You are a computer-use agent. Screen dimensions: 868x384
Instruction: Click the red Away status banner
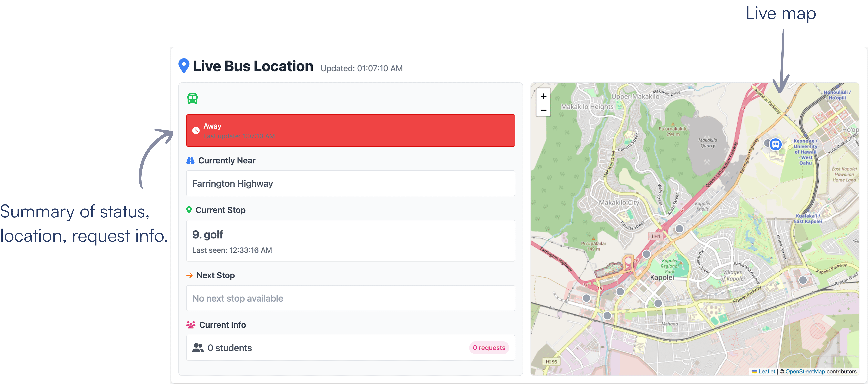tap(350, 131)
